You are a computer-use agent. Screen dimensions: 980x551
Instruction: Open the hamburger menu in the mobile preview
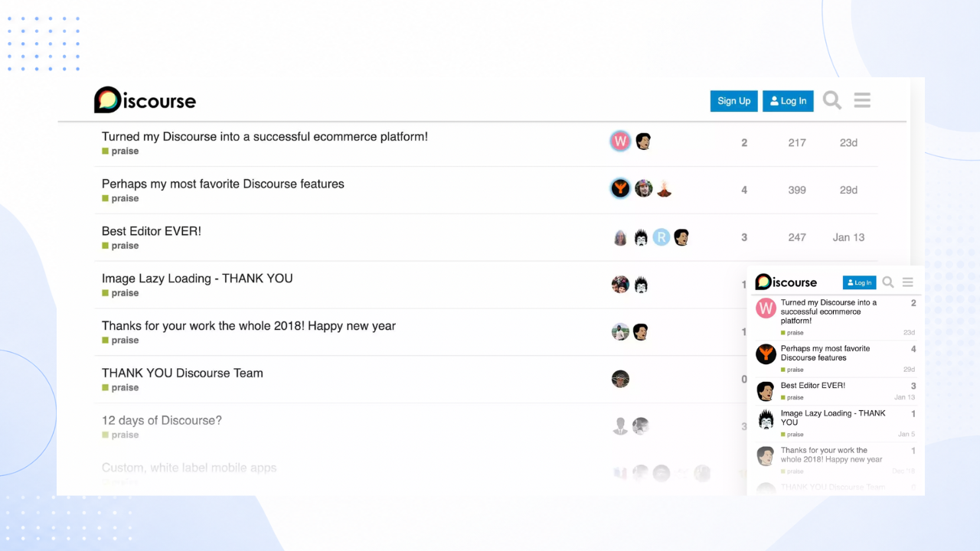point(907,282)
